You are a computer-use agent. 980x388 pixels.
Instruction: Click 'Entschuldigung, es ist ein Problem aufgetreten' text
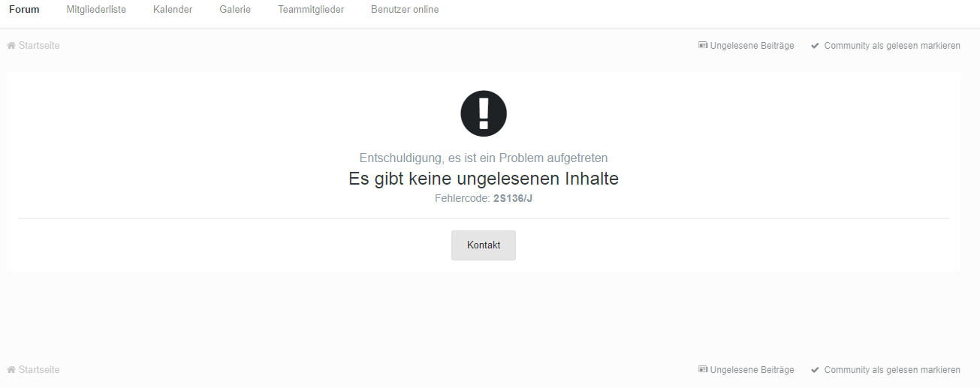click(x=484, y=158)
